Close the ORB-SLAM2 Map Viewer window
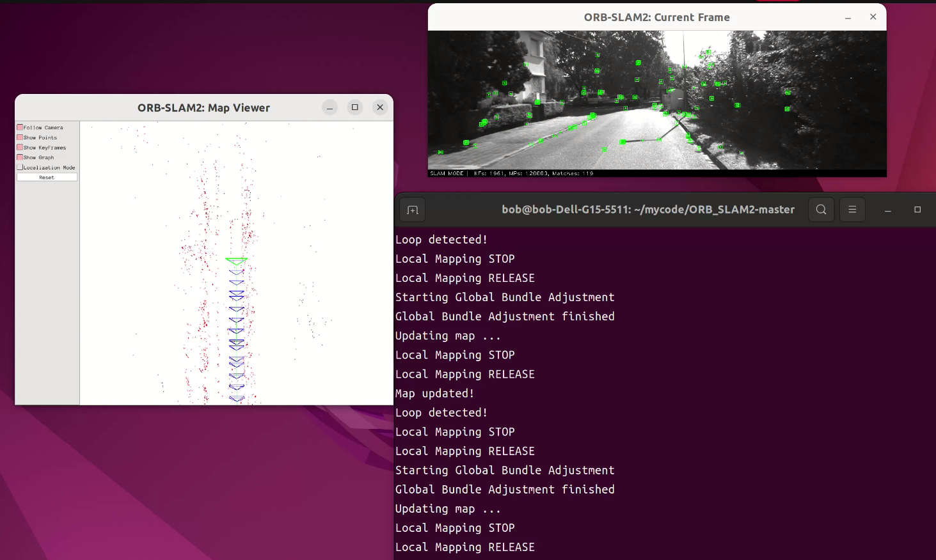Image resolution: width=936 pixels, height=560 pixels. click(x=380, y=107)
